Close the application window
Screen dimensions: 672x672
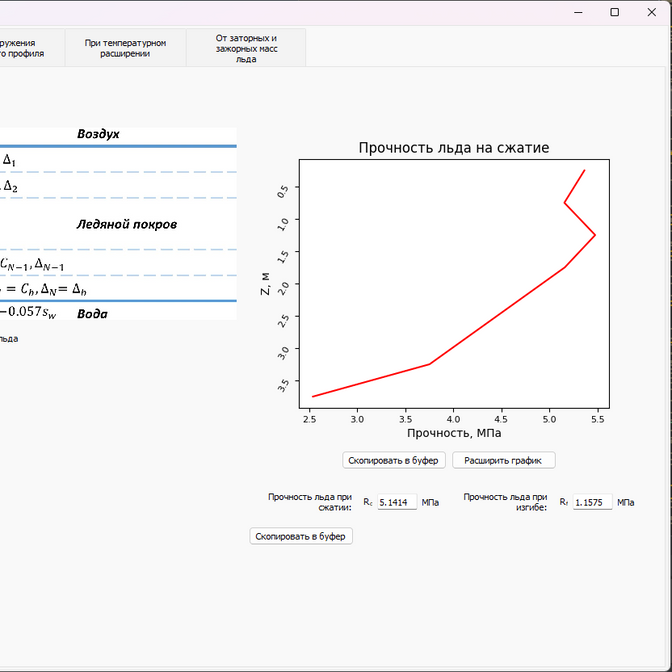(x=651, y=12)
